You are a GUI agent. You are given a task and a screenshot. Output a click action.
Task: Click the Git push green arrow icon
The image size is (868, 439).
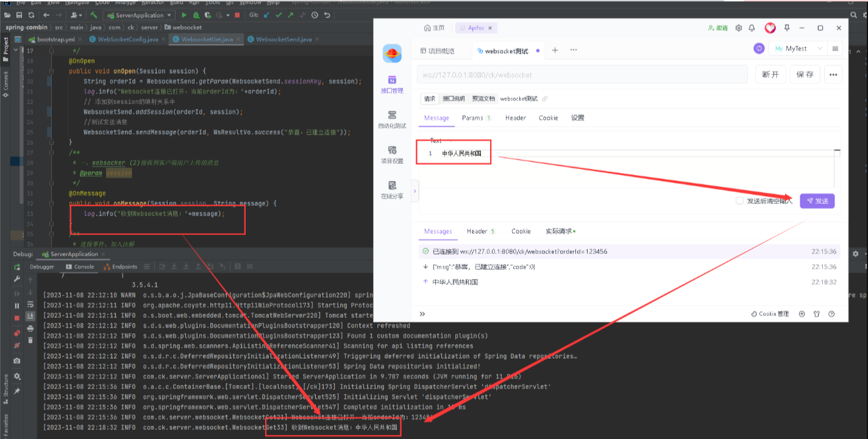click(x=291, y=15)
